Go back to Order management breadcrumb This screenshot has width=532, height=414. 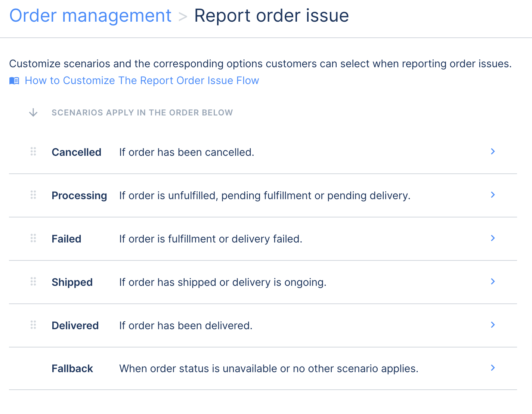pos(90,16)
